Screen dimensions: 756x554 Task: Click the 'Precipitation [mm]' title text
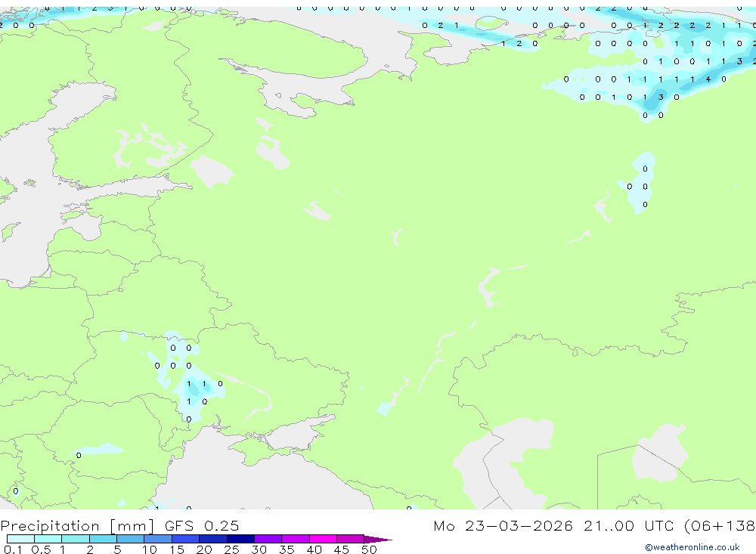[x=77, y=526]
